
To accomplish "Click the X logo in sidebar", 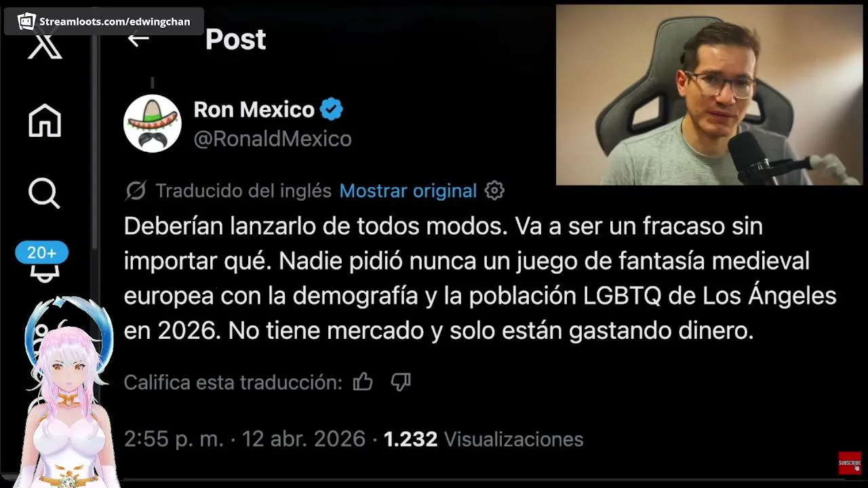I will (x=45, y=46).
